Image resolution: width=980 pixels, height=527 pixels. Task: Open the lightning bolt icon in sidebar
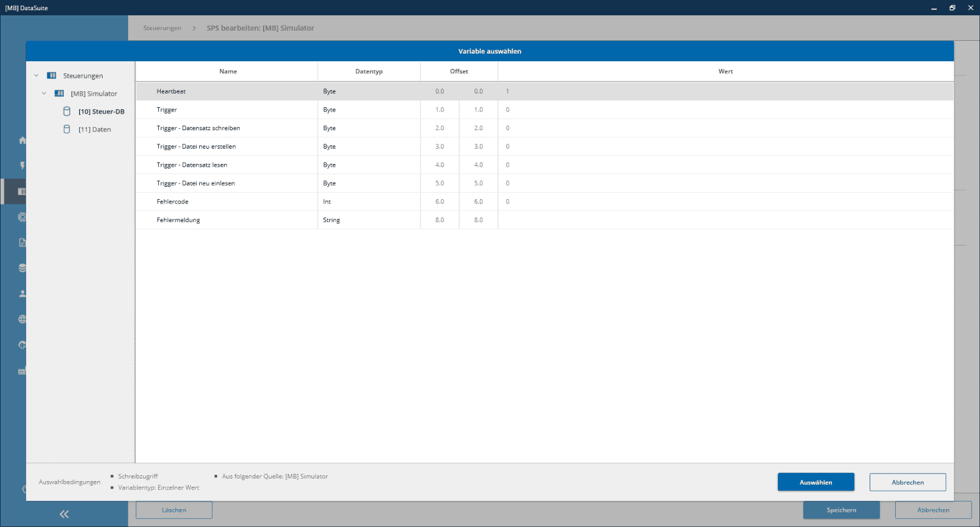[x=22, y=166]
